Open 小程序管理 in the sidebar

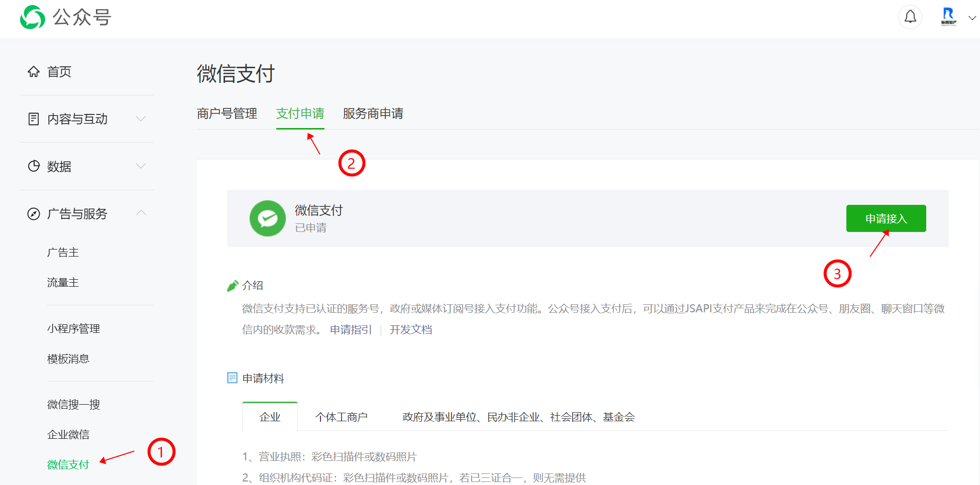(73, 329)
